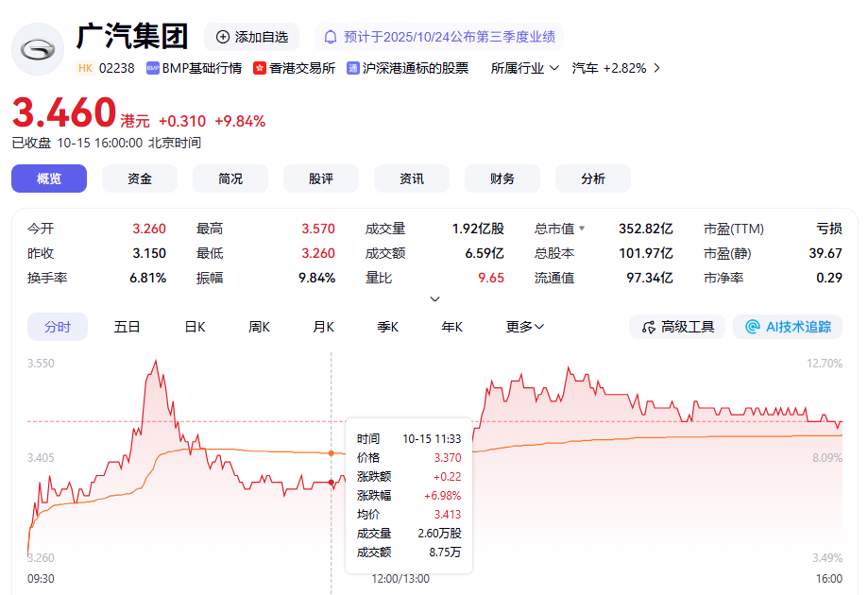Click the 今开 value 3.260

pos(149,229)
